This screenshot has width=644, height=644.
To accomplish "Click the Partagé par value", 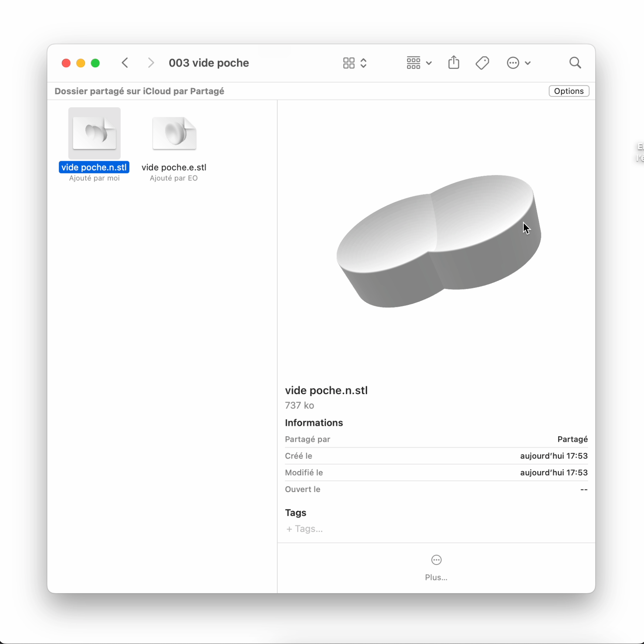I will click(572, 439).
